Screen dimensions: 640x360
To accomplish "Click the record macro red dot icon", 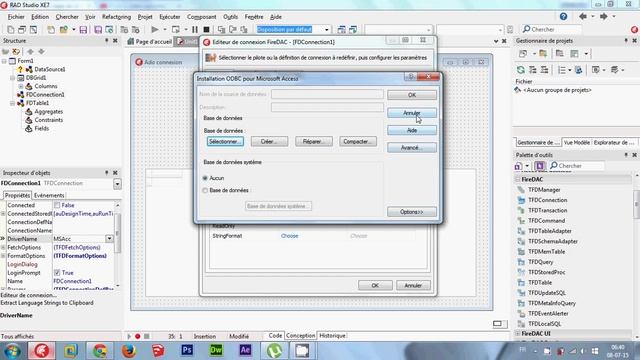I will (138, 336).
